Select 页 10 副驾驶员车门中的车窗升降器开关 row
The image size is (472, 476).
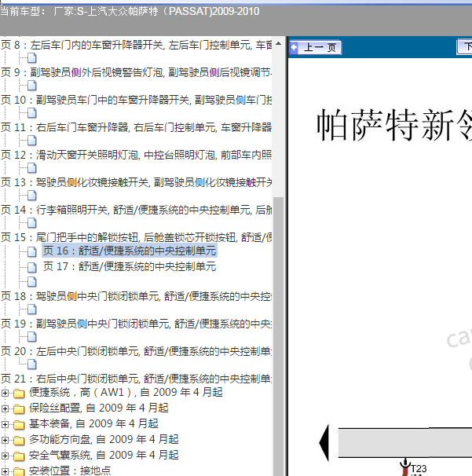pos(136,100)
